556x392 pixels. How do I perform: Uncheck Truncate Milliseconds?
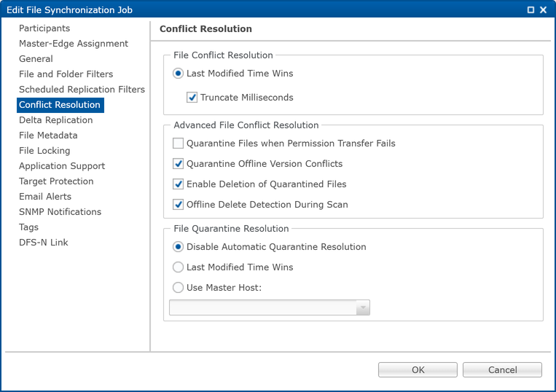pyautogui.click(x=192, y=98)
